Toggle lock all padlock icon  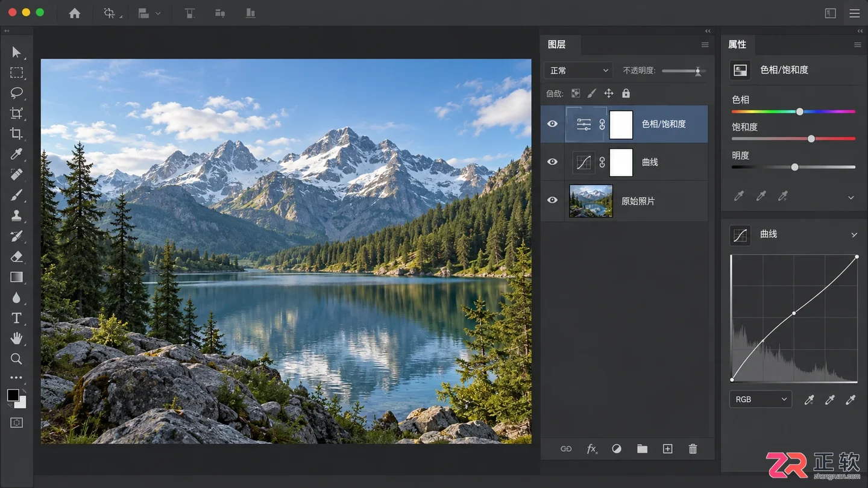point(626,93)
